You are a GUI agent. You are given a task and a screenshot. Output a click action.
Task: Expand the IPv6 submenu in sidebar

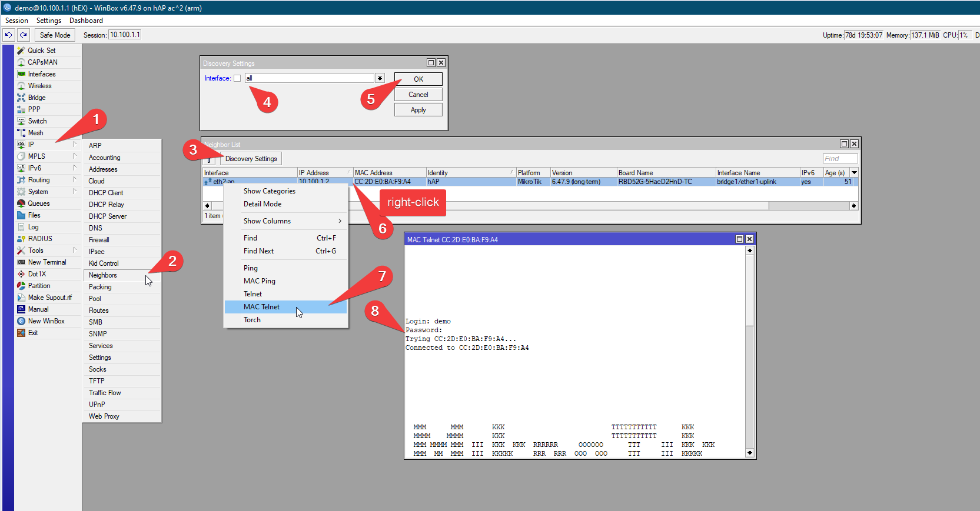point(75,168)
